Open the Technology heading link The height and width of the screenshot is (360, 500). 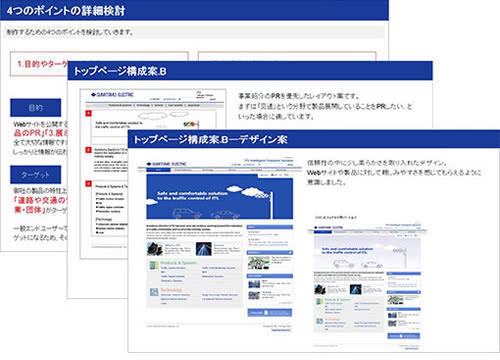tap(171, 290)
